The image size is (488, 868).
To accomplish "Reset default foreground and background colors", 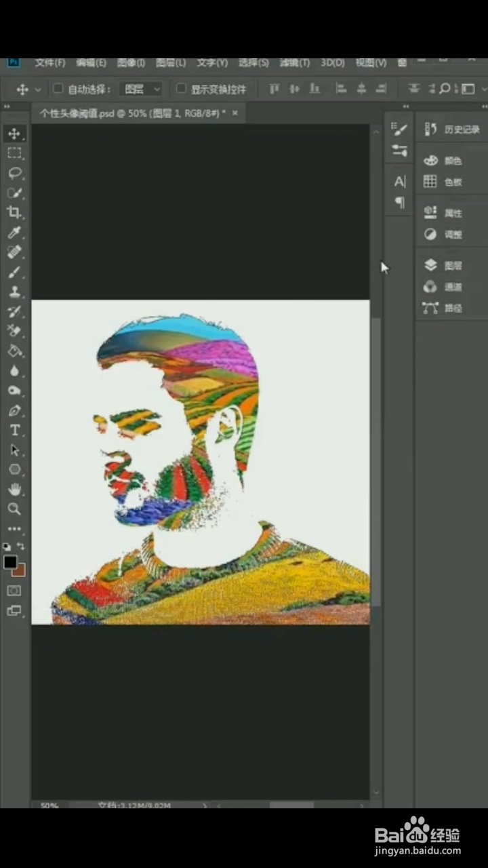I will (7, 546).
